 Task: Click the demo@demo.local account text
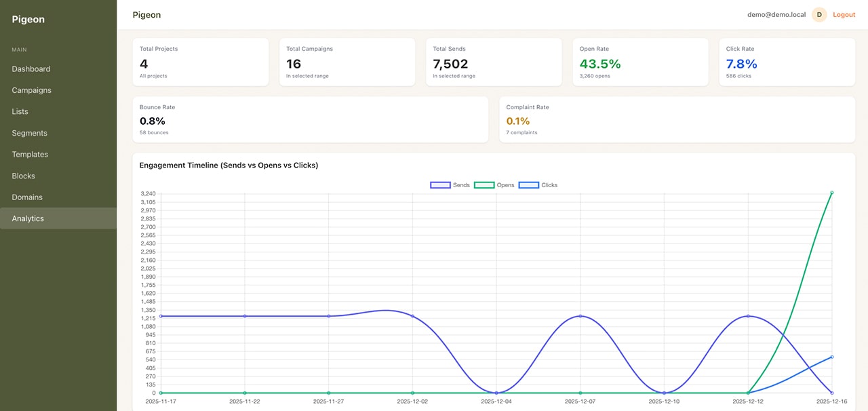point(776,14)
